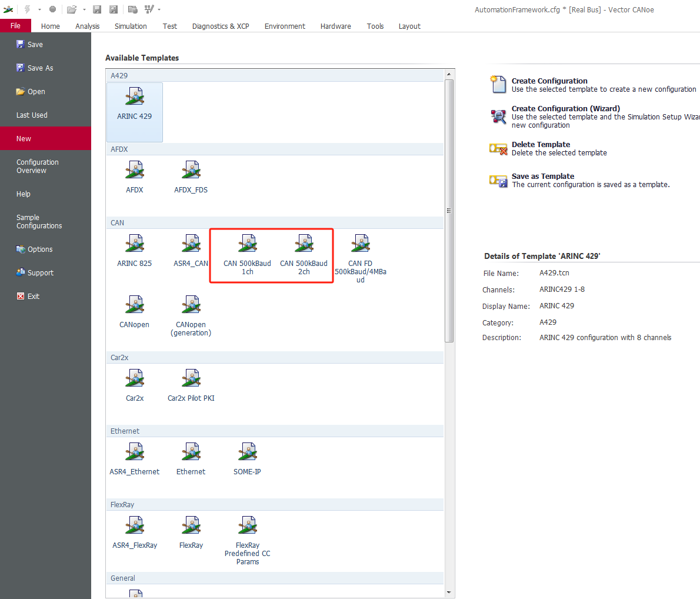Open Support in the File sidebar
Screen dimensions: 700x599
(45, 272)
